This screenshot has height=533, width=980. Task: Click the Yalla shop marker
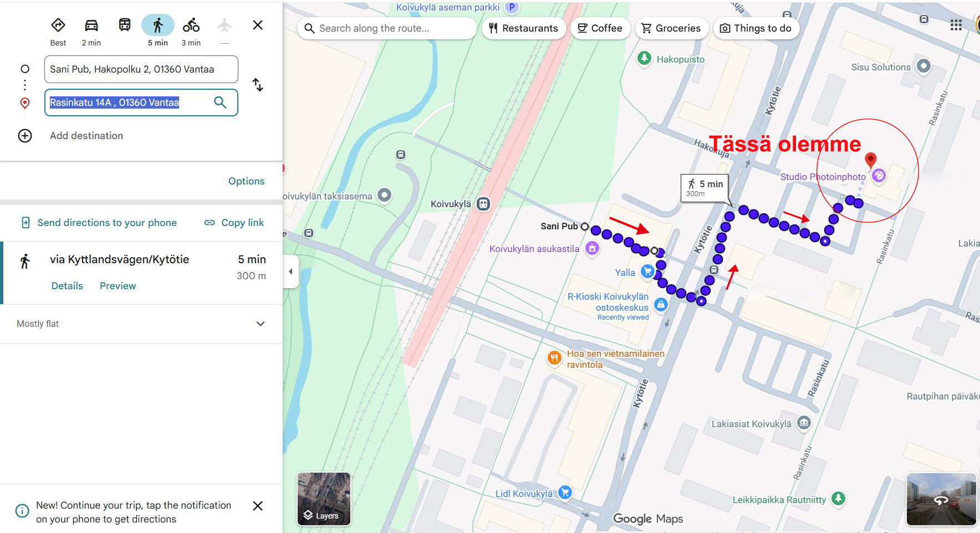click(647, 271)
